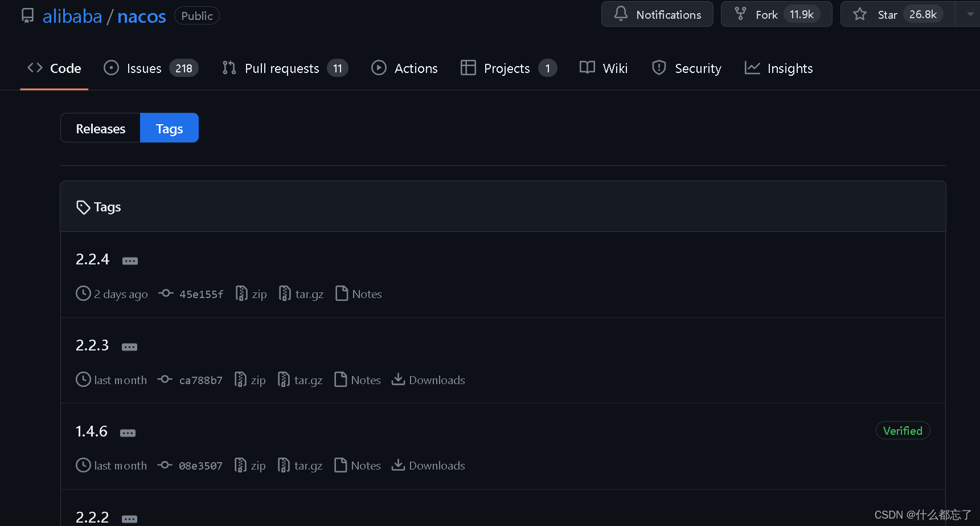Click the Public visibility badge

(x=197, y=15)
